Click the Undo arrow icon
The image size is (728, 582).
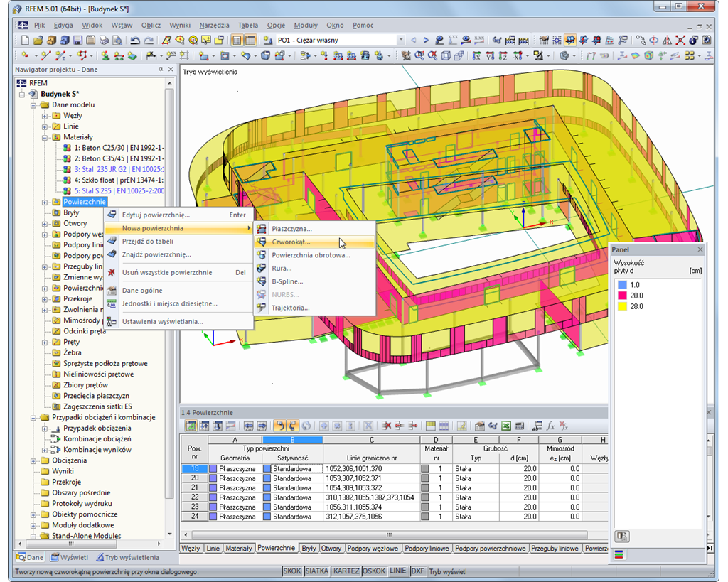point(135,41)
